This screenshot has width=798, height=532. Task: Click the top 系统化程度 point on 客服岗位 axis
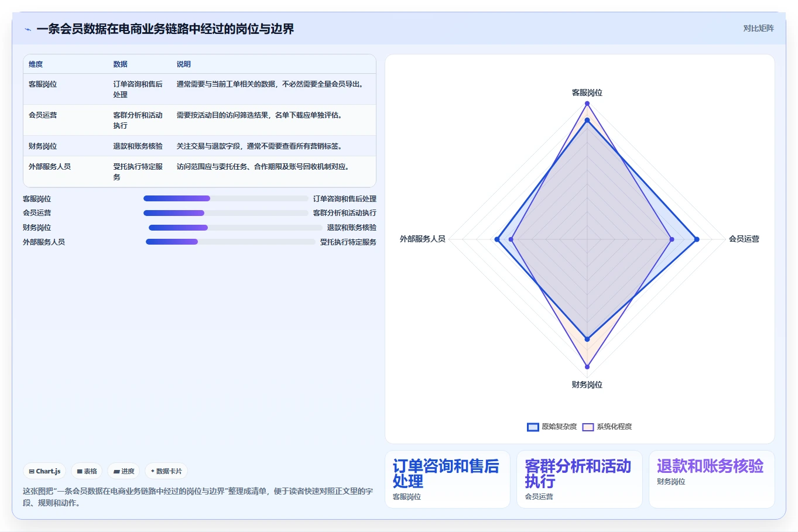point(587,104)
